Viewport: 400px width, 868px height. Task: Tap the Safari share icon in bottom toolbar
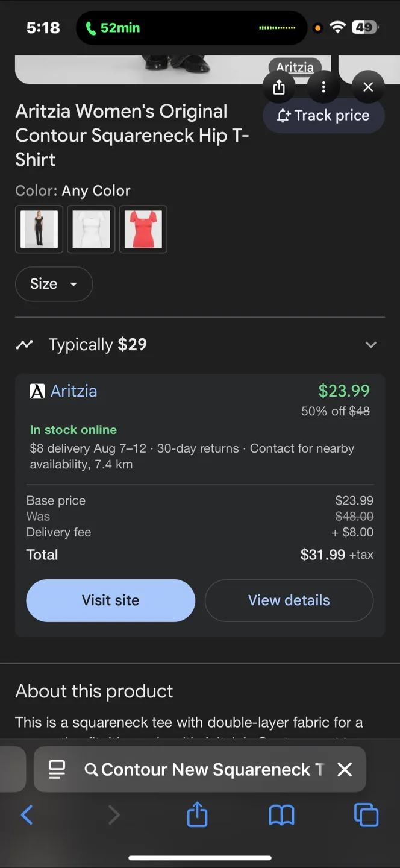pos(197,816)
